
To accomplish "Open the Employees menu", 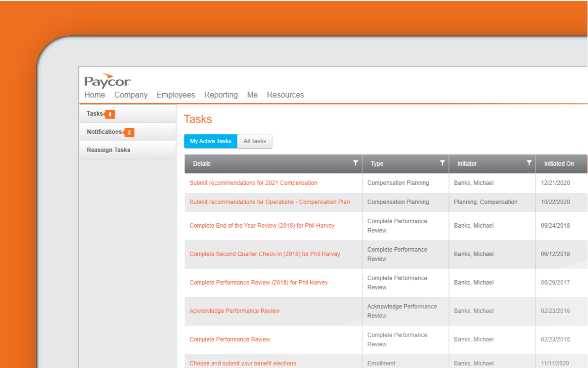I will tap(176, 95).
